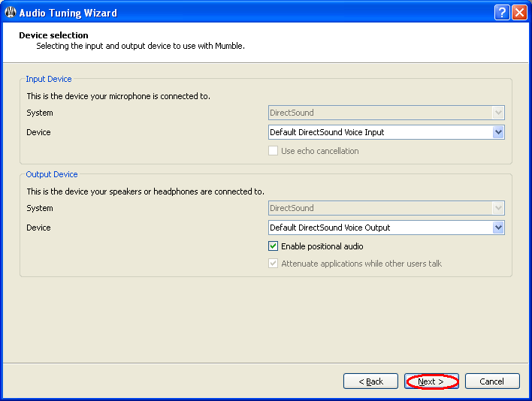The width and height of the screenshot is (532, 401).
Task: Open the Output Device System DirectSound dropdown
Action: tap(386, 208)
